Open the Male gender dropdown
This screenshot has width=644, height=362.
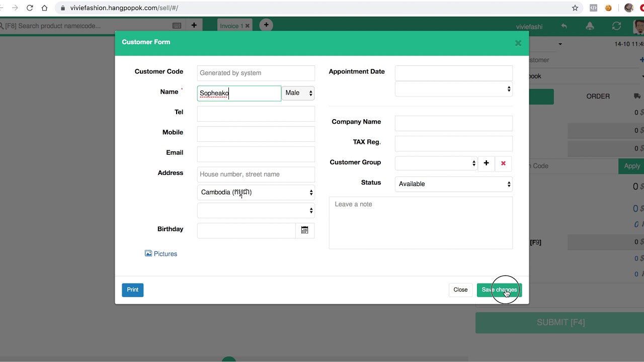(298, 93)
